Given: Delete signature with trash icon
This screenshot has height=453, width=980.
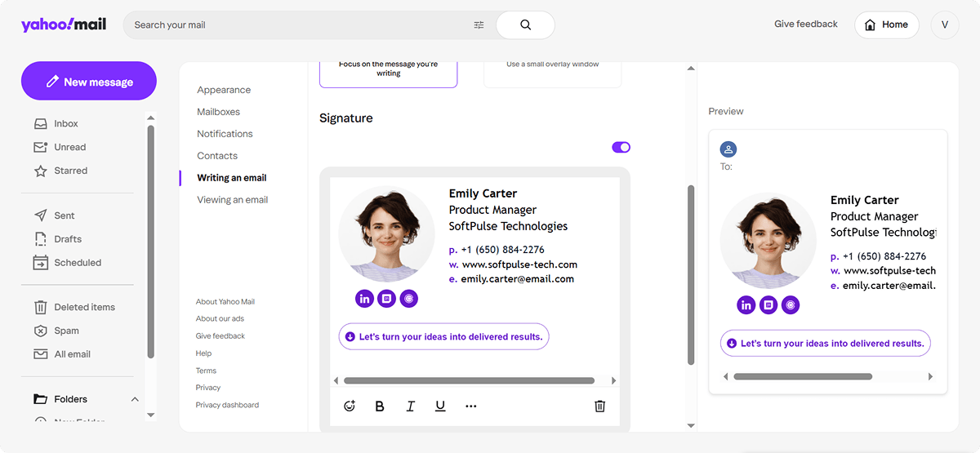Looking at the screenshot, I should click(x=600, y=406).
